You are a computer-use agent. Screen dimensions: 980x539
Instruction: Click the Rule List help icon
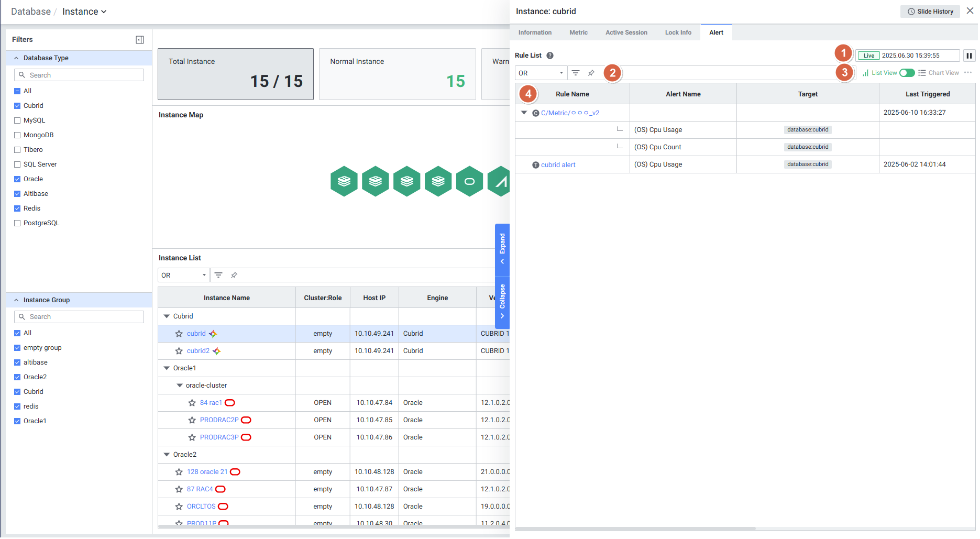550,56
